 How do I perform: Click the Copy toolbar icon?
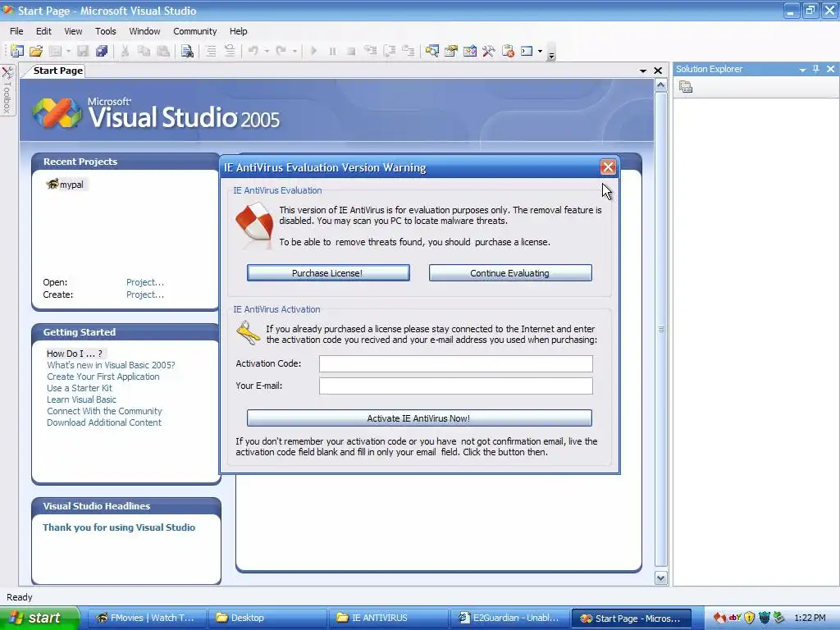pos(144,51)
